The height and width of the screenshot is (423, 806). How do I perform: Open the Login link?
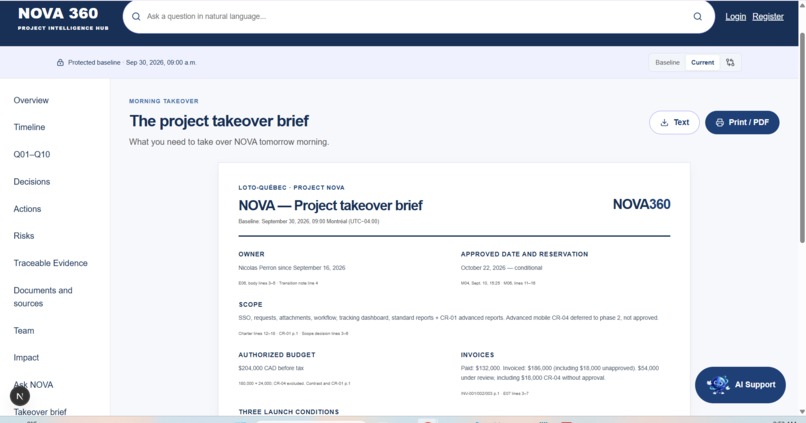click(x=736, y=16)
